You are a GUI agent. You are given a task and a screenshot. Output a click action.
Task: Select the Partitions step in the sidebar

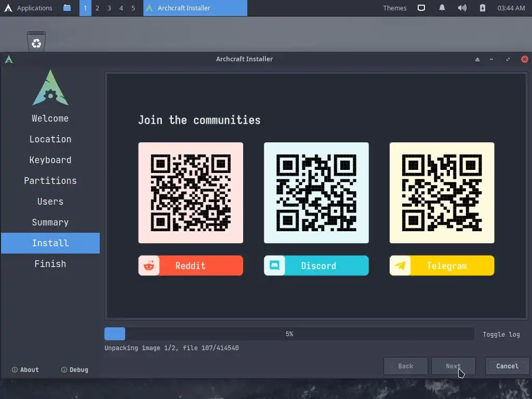50,180
